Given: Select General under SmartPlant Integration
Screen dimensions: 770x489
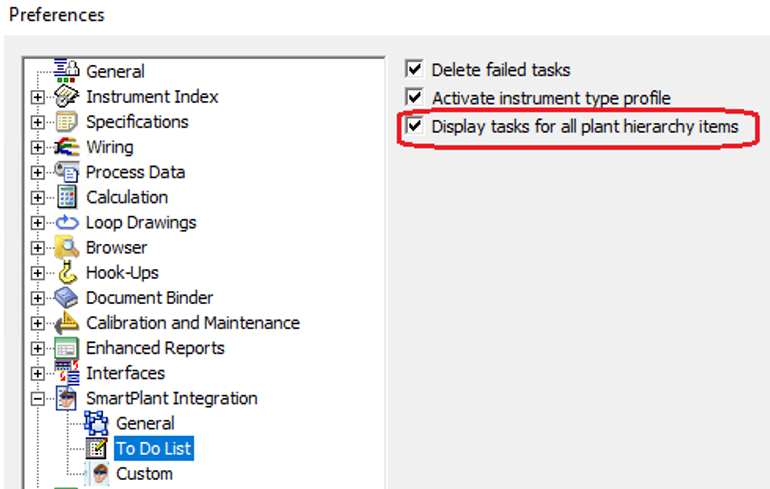Looking at the screenshot, I should 145,423.
